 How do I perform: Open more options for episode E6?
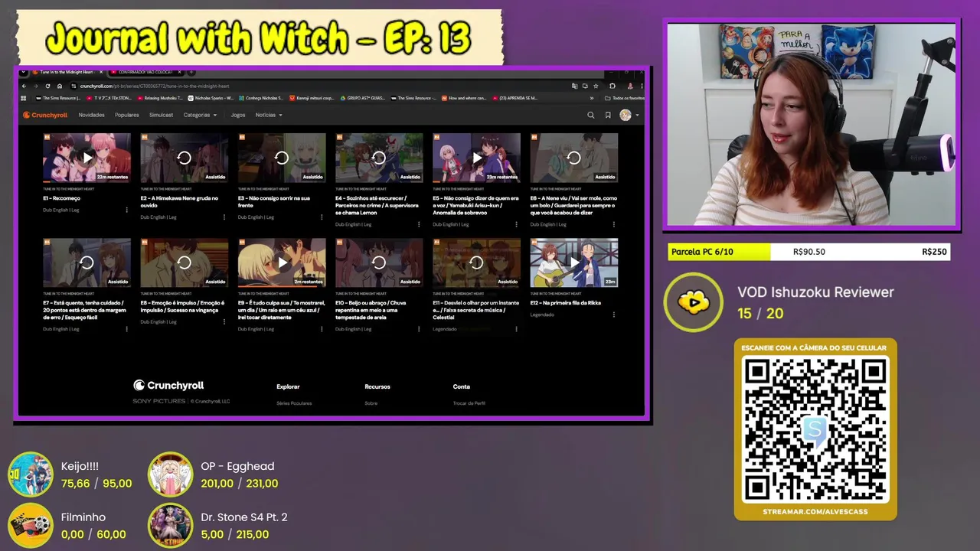614,224
